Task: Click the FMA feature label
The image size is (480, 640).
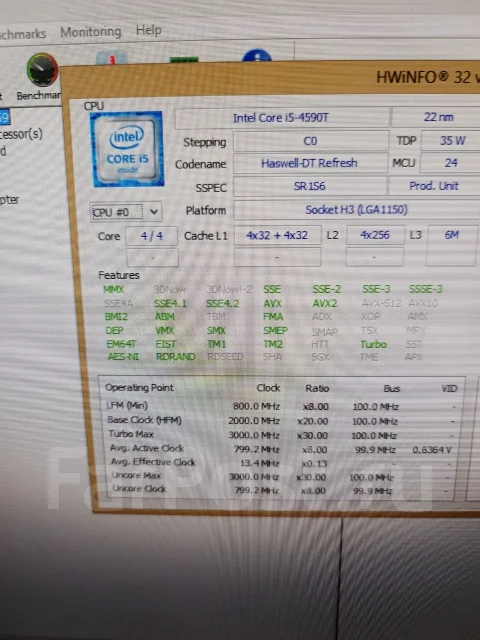Action: (273, 317)
